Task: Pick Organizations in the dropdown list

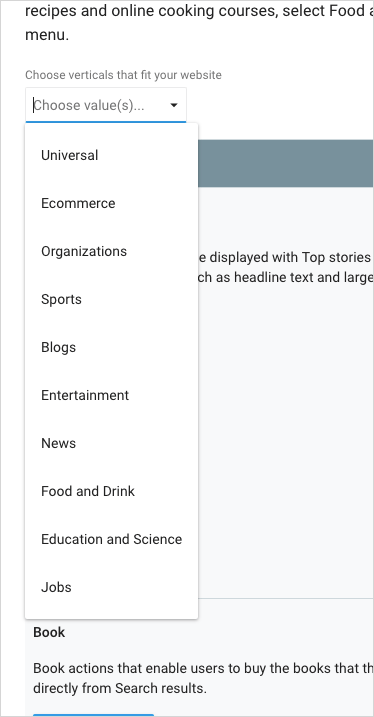Action: click(x=112, y=251)
